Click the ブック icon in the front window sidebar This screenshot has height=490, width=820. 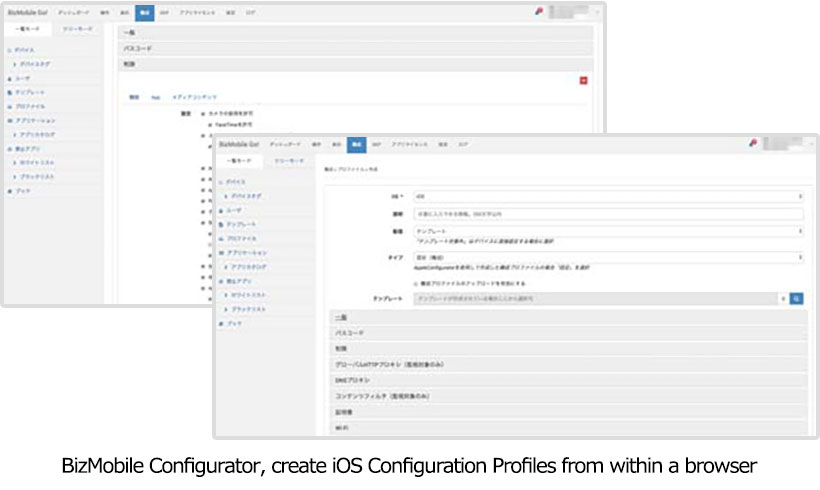point(221,324)
